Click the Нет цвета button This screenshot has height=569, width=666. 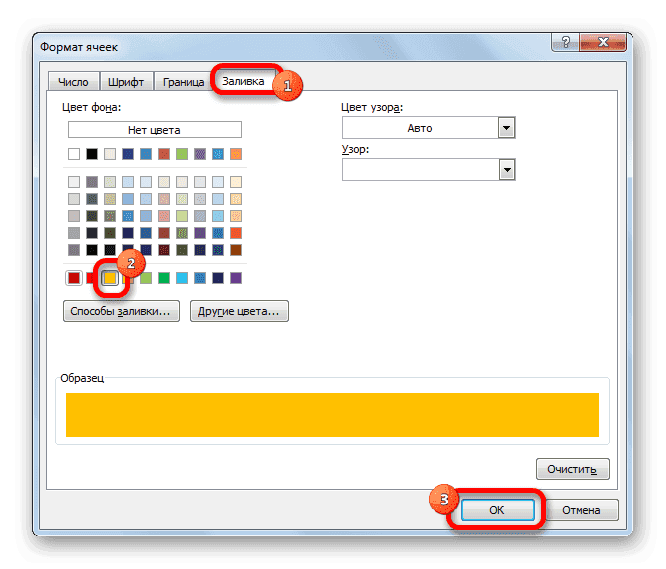pos(155,130)
